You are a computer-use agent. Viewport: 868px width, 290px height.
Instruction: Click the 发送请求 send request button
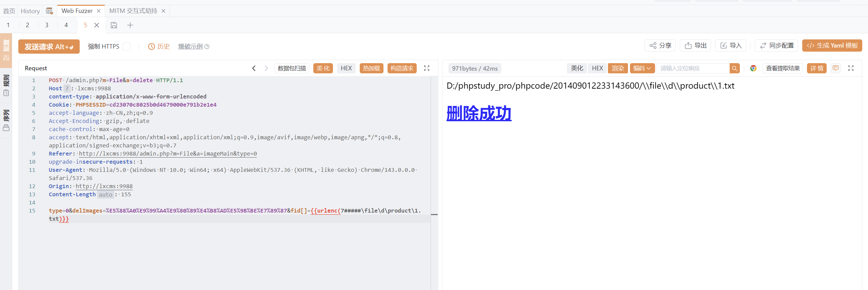pos(49,47)
